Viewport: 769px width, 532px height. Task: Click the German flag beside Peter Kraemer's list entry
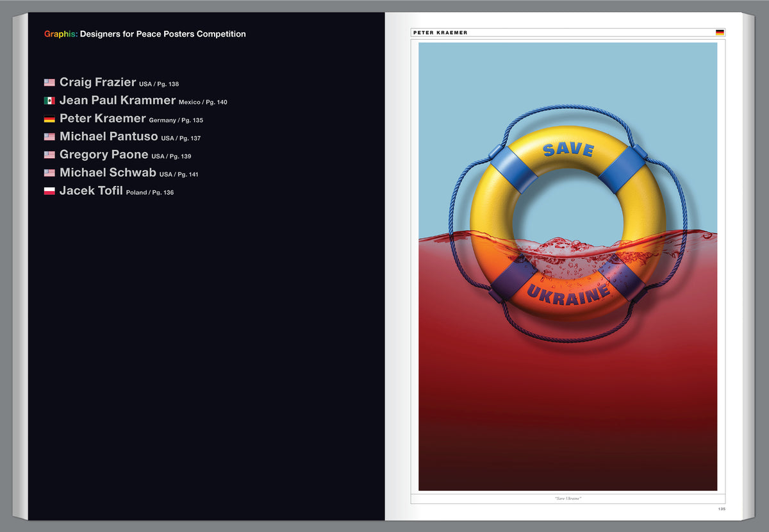(49, 119)
